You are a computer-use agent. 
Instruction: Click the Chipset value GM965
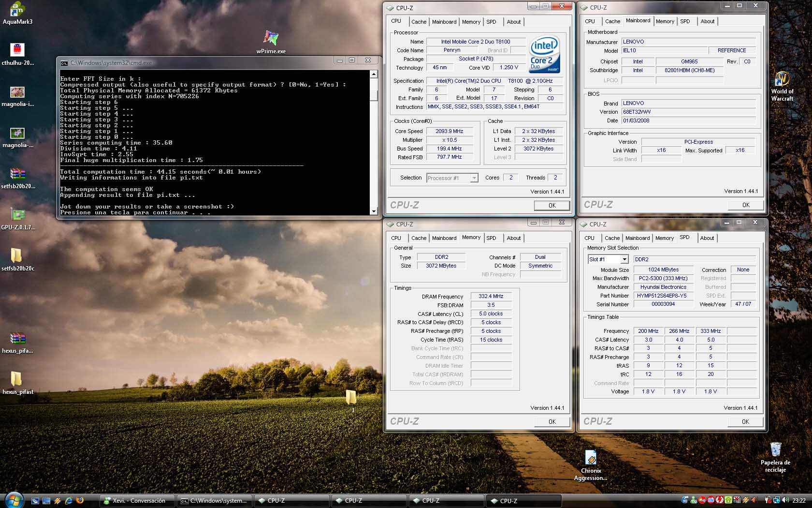689,61
